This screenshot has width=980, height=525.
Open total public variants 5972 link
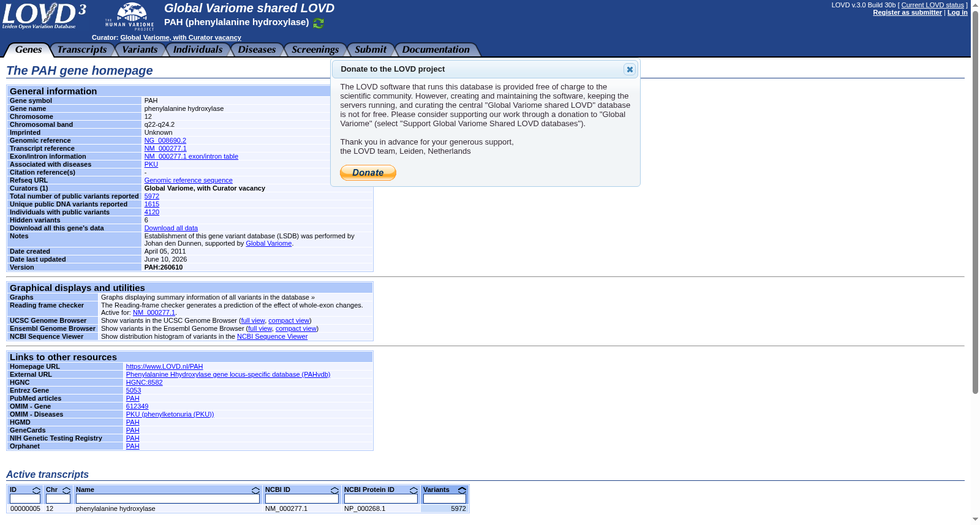151,196
